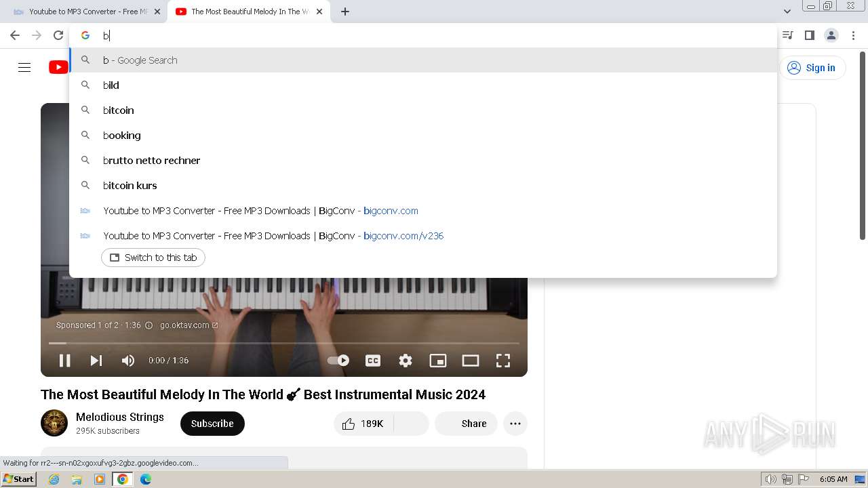Subscribe to Melodious Strings channel
The height and width of the screenshot is (488, 868).
[212, 424]
